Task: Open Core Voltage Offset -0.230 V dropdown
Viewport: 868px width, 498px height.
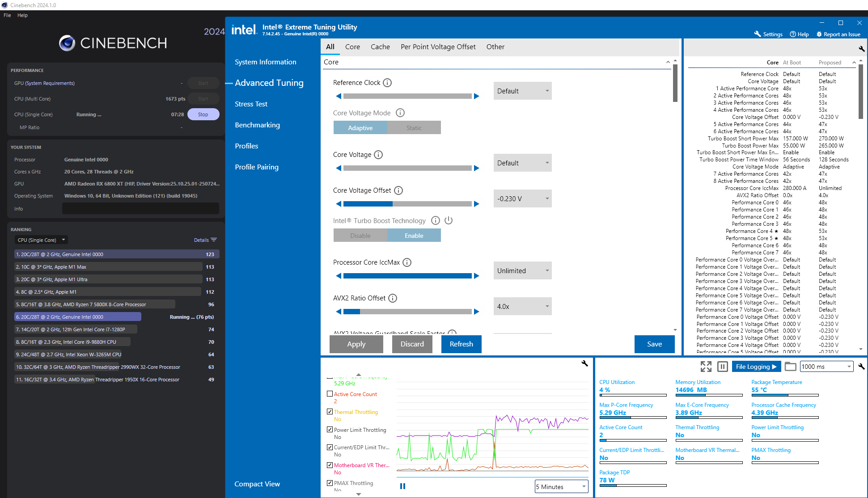Action: pos(523,198)
